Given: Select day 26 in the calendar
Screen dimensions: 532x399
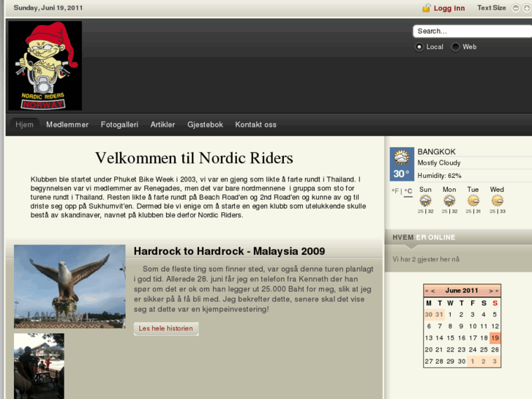Looking at the screenshot, I should pyautogui.click(x=495, y=349).
